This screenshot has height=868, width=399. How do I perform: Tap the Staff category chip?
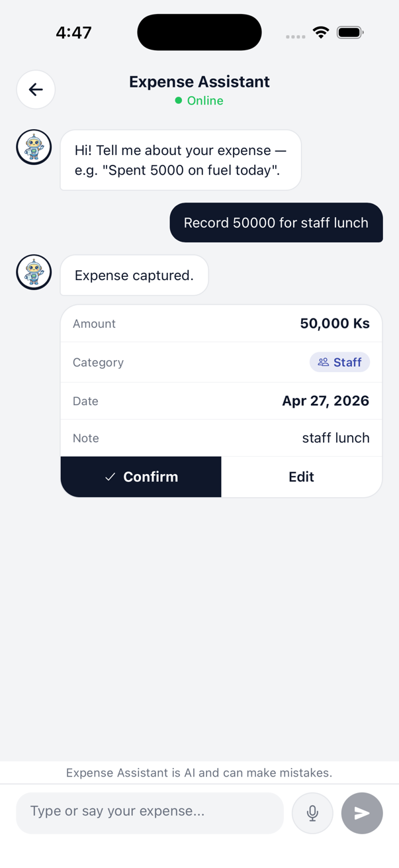[339, 362]
